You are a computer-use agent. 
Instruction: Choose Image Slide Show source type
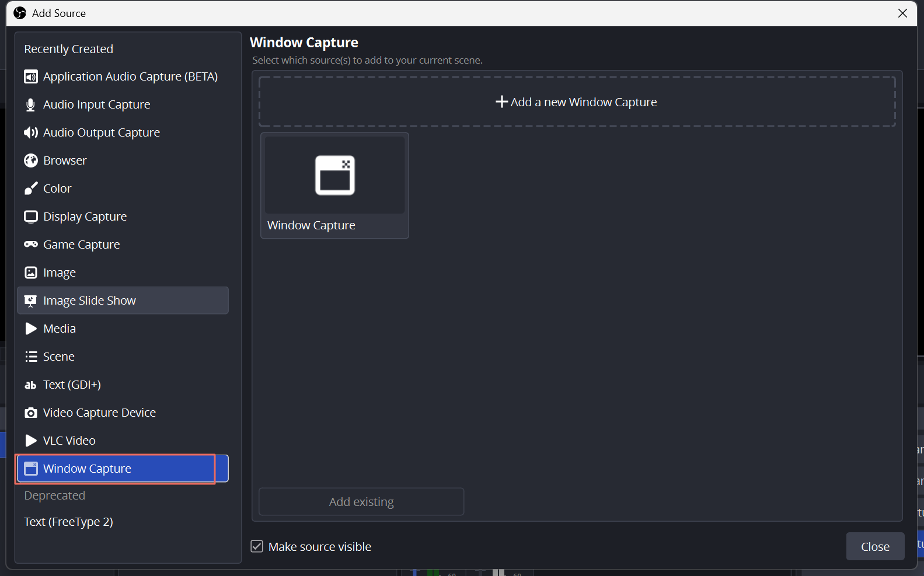coord(123,301)
